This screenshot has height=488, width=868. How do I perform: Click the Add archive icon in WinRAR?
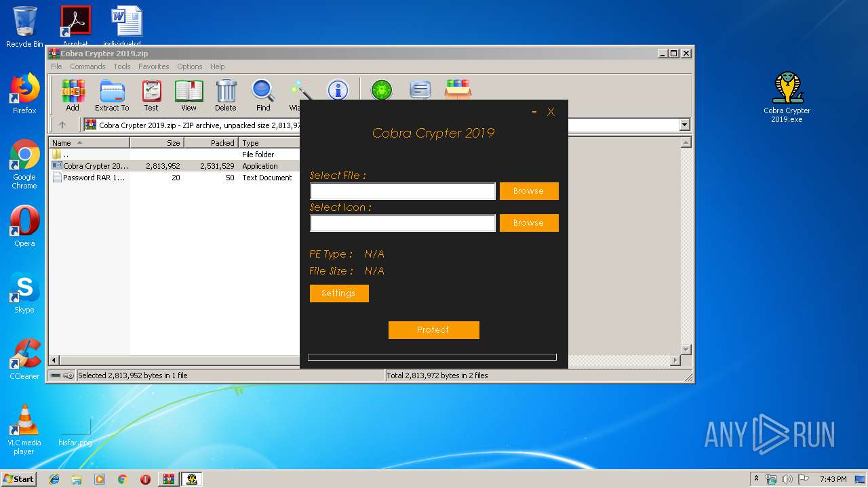(73, 95)
